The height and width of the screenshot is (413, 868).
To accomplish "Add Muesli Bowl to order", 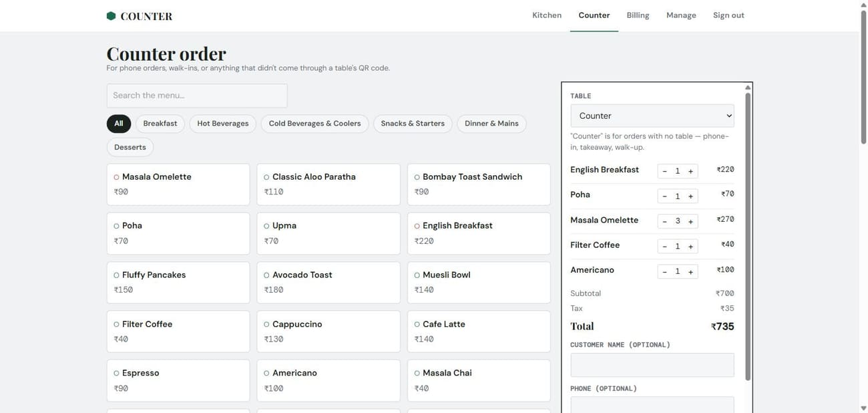I will [x=479, y=283].
